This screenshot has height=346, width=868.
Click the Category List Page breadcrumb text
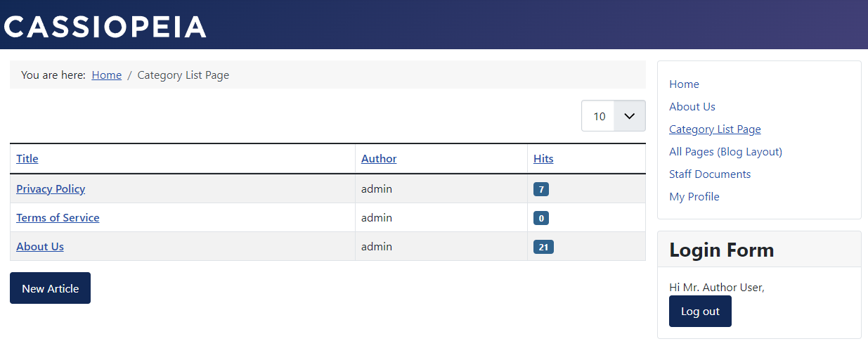pos(183,75)
